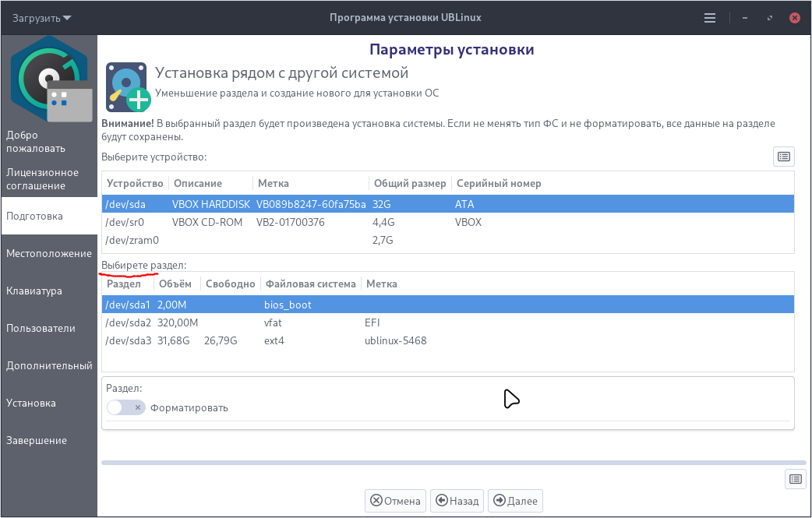
Task: Restore the installer window size
Action: (x=770, y=17)
